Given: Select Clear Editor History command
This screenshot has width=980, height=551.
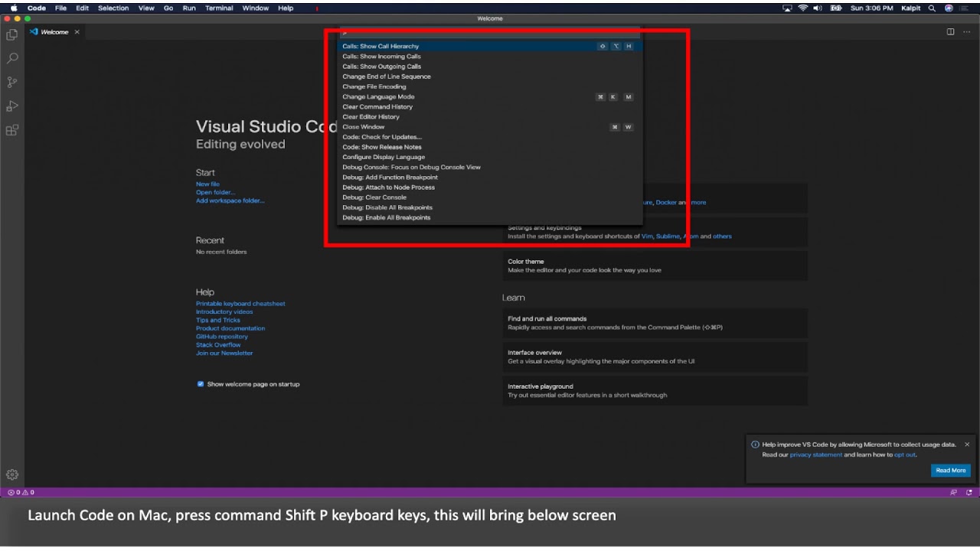Looking at the screenshot, I should click(489, 116).
